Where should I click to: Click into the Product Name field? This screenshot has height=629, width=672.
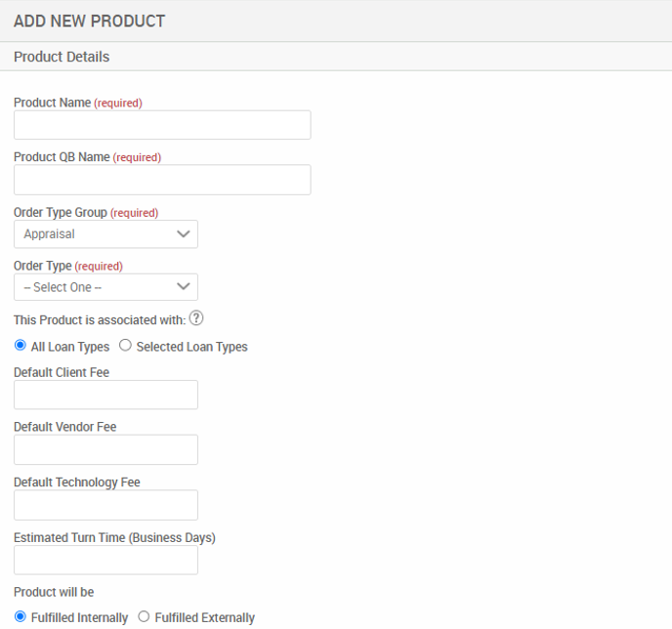162,125
